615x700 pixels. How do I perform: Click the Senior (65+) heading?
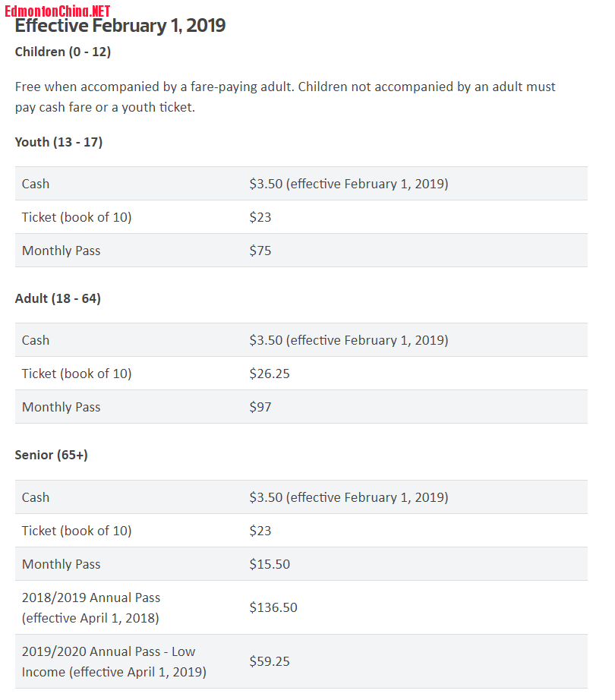pos(52,455)
